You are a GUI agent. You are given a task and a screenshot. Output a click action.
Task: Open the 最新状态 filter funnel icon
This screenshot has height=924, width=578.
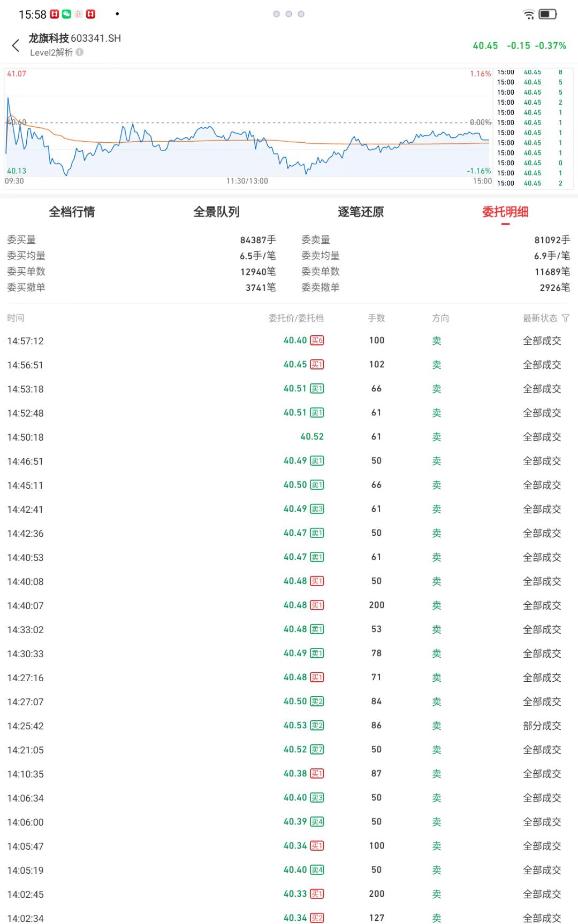[566, 318]
